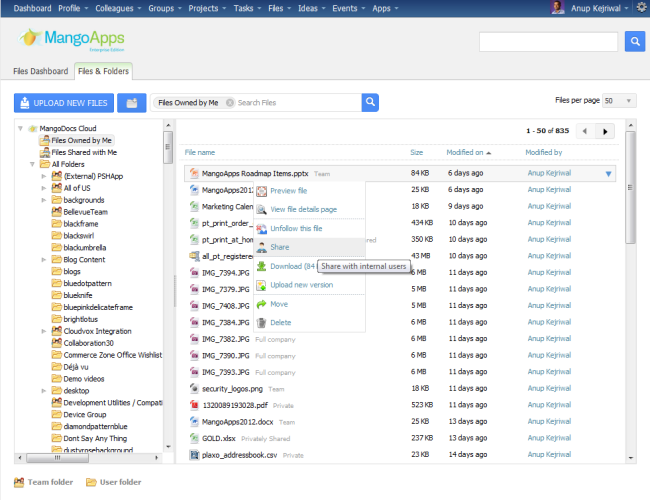Open the Events menu
This screenshot has height=500, width=650.
(x=348, y=8)
